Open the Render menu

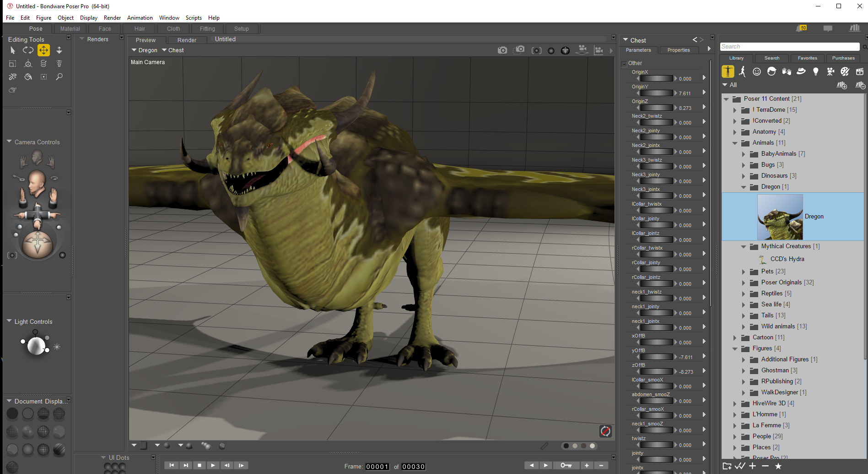[x=112, y=18]
